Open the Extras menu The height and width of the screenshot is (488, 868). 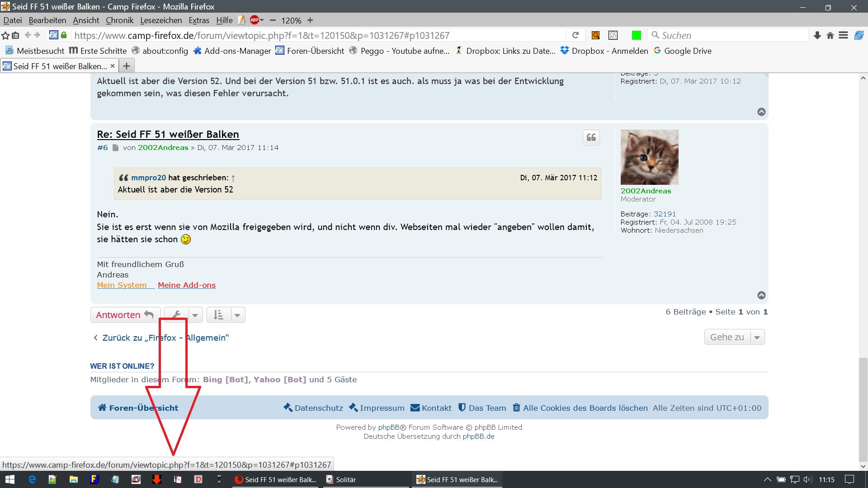[199, 20]
